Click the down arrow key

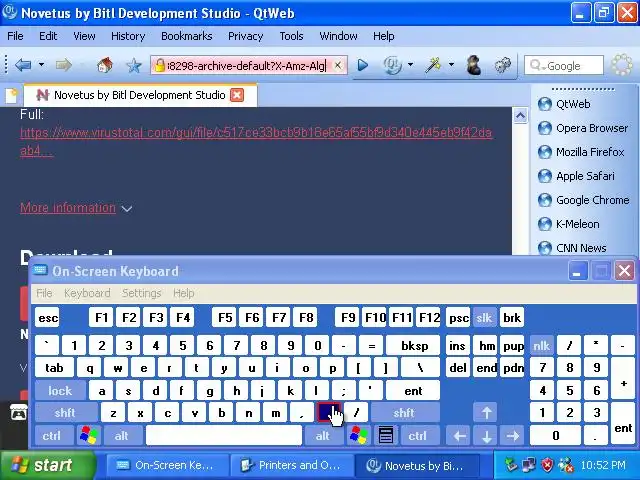pyautogui.click(x=487, y=436)
